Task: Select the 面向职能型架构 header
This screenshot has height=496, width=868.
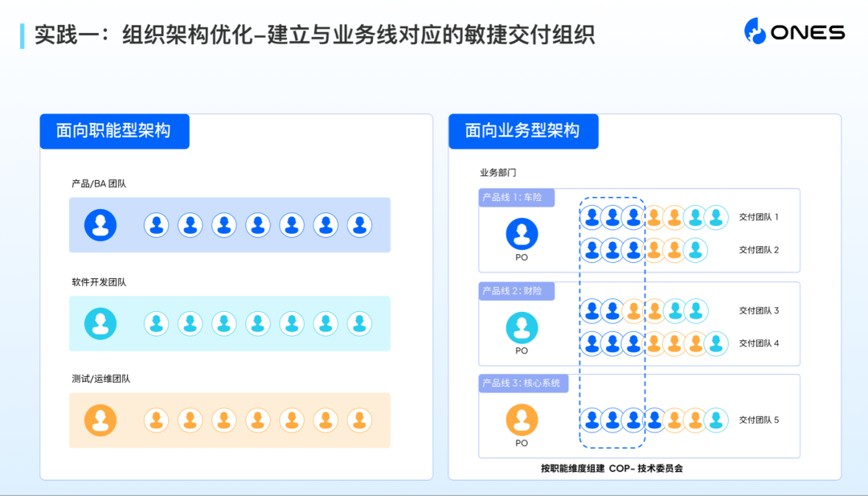Action: coord(115,131)
